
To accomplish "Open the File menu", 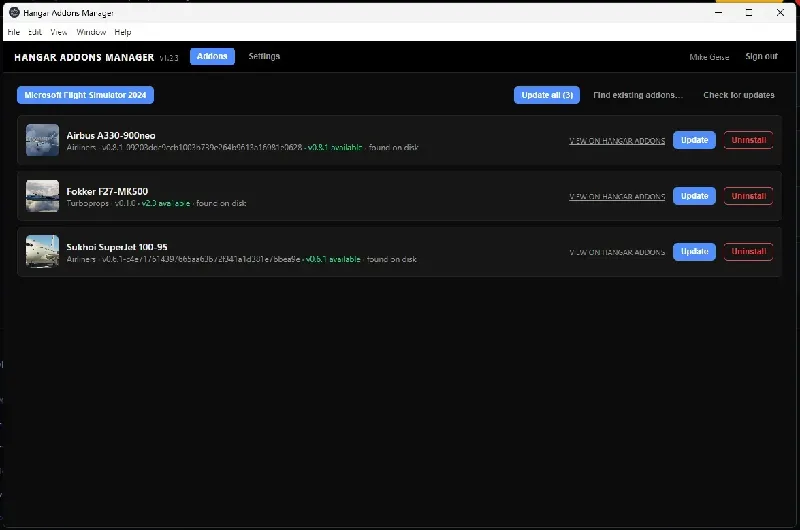I will point(14,32).
